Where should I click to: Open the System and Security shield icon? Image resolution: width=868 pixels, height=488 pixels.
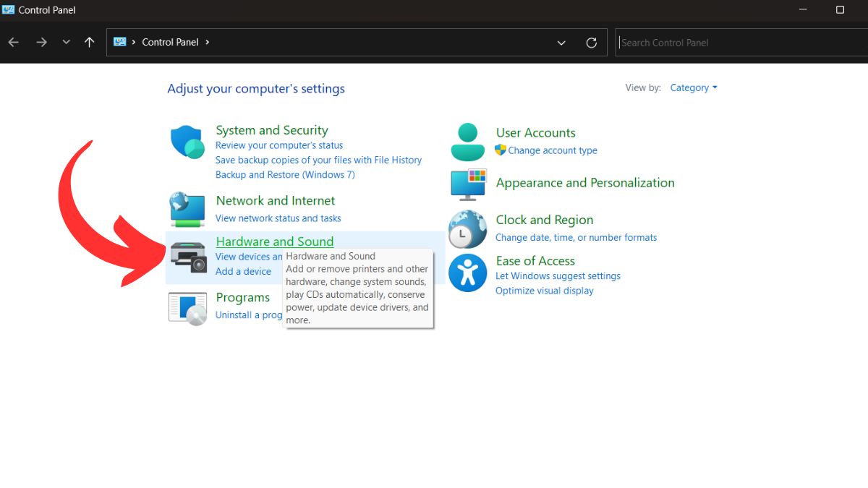coord(188,142)
